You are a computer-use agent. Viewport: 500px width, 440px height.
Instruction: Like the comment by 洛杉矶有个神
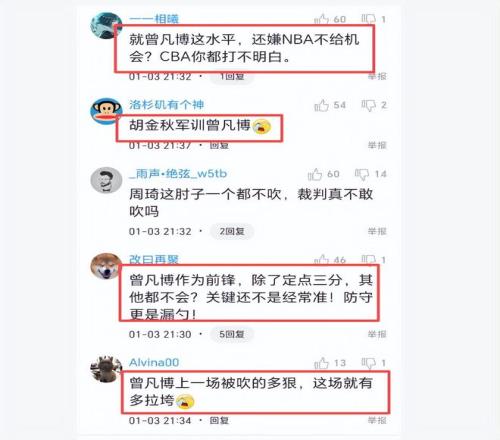321,105
